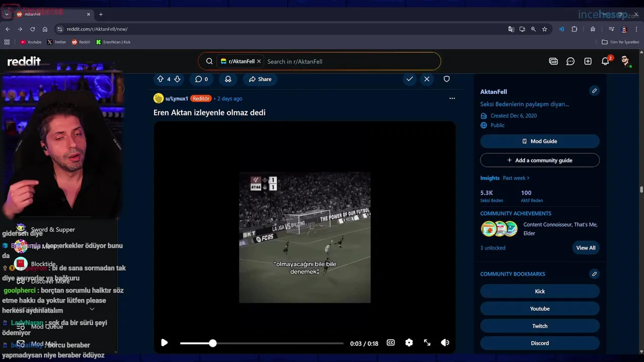Downvote the Eren Aktan post
The width and height of the screenshot is (644, 362).
(x=177, y=79)
